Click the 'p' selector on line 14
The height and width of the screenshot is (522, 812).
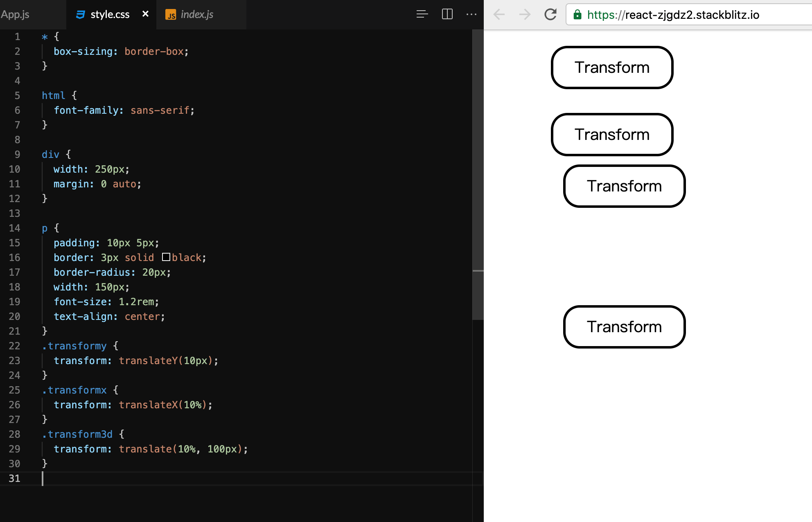(45, 228)
